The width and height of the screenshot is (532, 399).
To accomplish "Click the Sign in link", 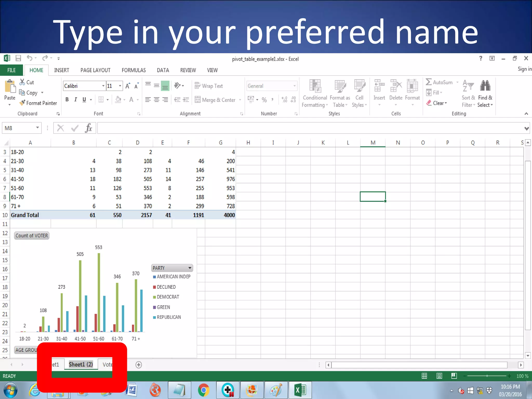I will click(524, 69).
